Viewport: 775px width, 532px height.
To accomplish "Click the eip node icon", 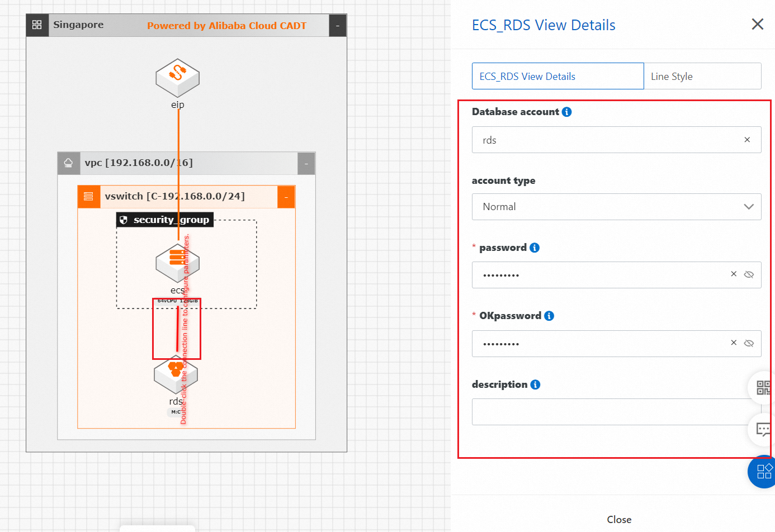I will [x=178, y=78].
